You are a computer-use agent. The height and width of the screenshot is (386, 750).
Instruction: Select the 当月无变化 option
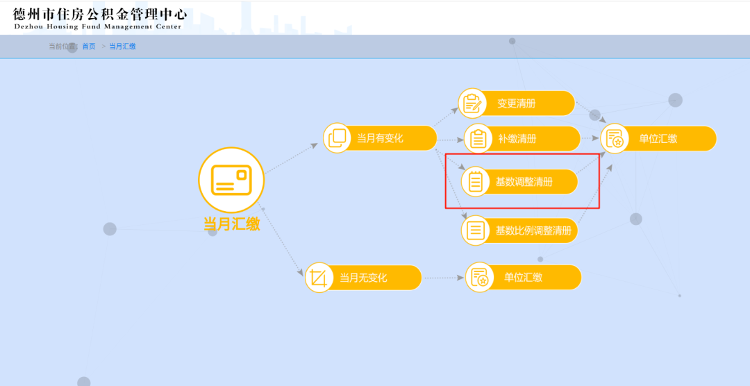point(363,277)
